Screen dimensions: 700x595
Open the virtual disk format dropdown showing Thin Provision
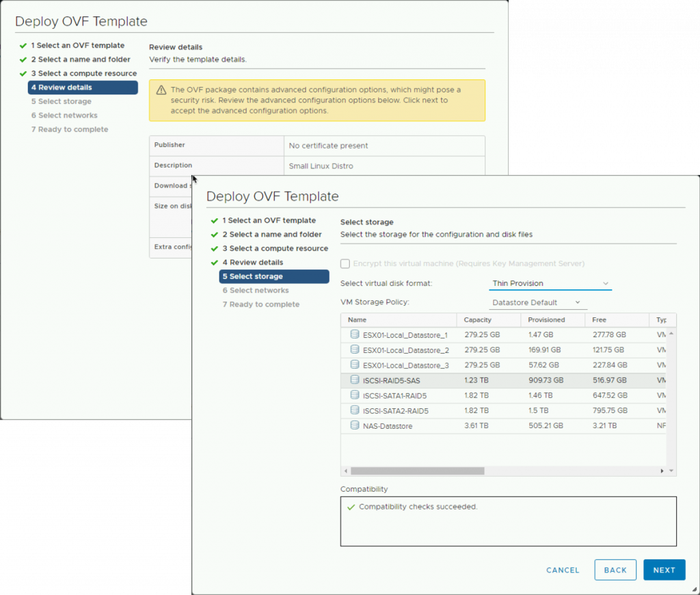click(550, 282)
